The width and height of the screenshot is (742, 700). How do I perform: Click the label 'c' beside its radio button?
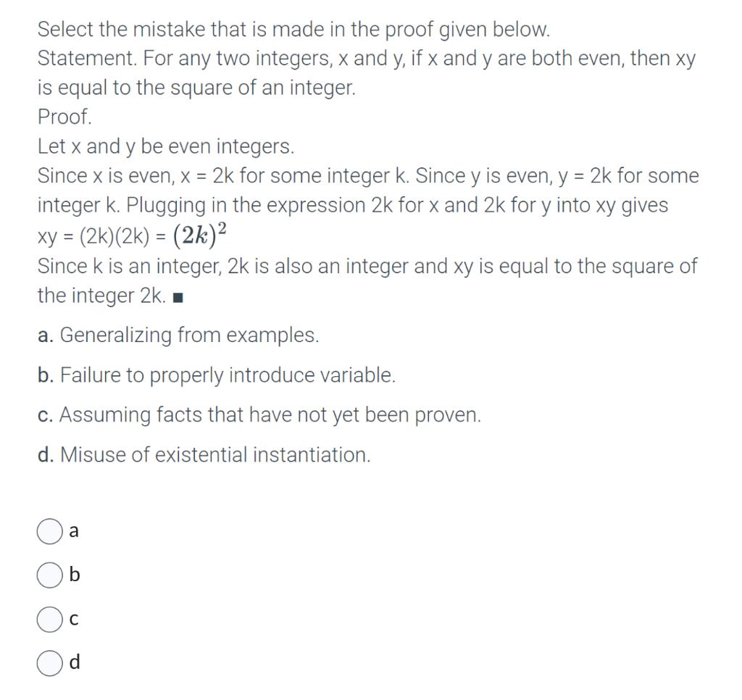(x=73, y=619)
